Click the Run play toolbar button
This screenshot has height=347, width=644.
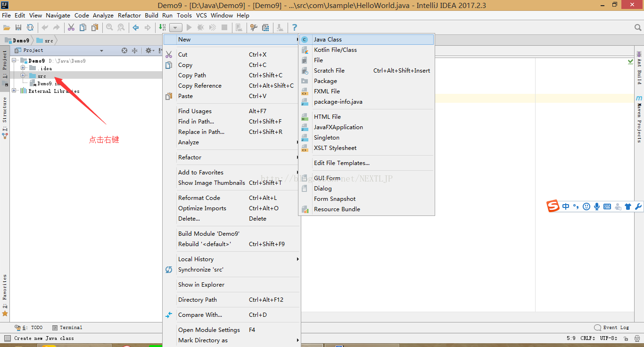(x=189, y=27)
